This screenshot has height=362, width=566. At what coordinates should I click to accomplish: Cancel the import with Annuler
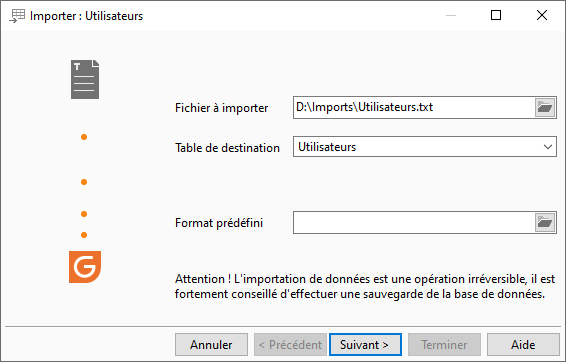(x=212, y=345)
